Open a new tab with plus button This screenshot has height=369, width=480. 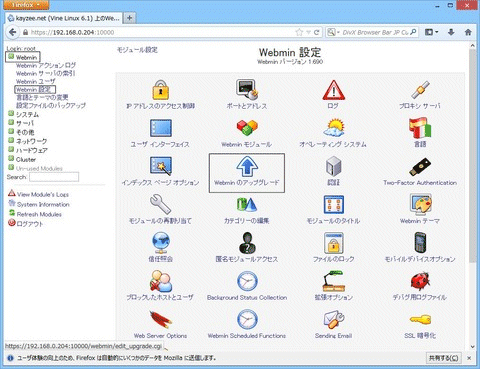(129, 18)
